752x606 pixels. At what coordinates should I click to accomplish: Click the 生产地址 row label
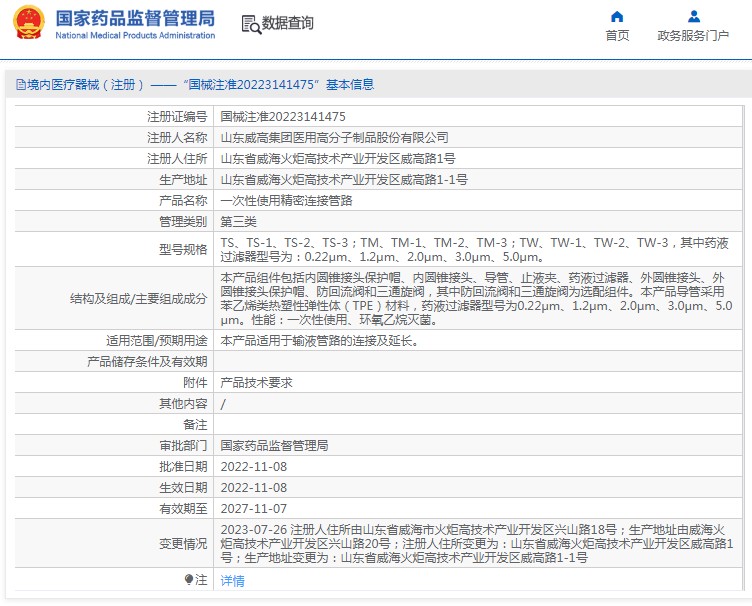coord(183,180)
